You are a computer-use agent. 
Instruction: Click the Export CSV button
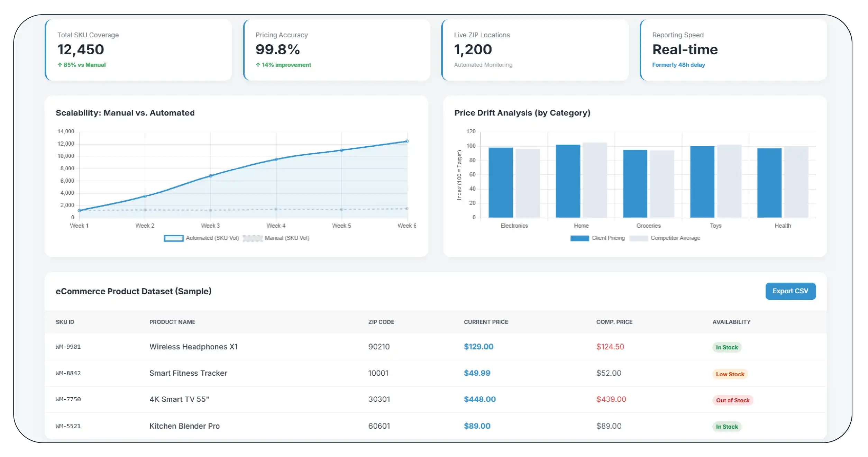pyautogui.click(x=790, y=291)
